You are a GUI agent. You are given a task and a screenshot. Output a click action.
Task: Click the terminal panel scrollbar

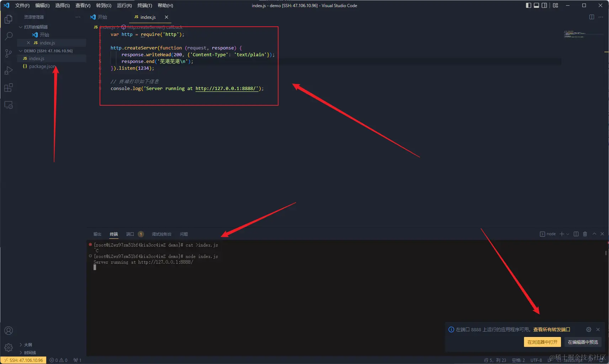[606, 253]
